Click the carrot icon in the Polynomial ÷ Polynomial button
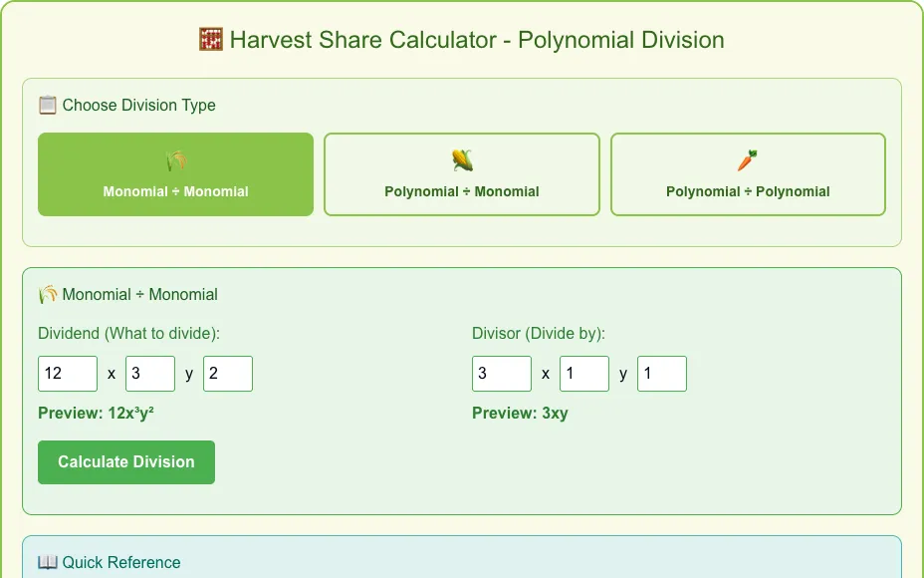 click(748, 160)
